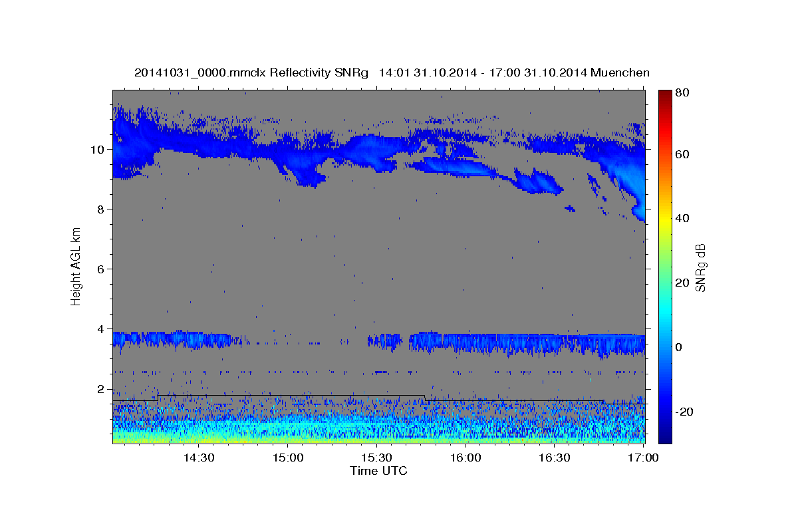This screenshot has width=798, height=532.
Task: Click the 17:00 time axis label
Action: tap(644, 458)
